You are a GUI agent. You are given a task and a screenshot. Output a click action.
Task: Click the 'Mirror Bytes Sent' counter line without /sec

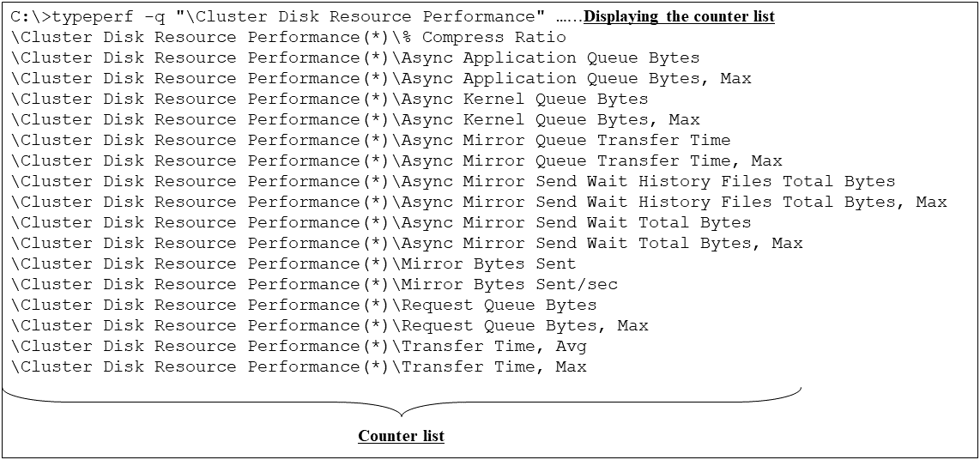294,264
